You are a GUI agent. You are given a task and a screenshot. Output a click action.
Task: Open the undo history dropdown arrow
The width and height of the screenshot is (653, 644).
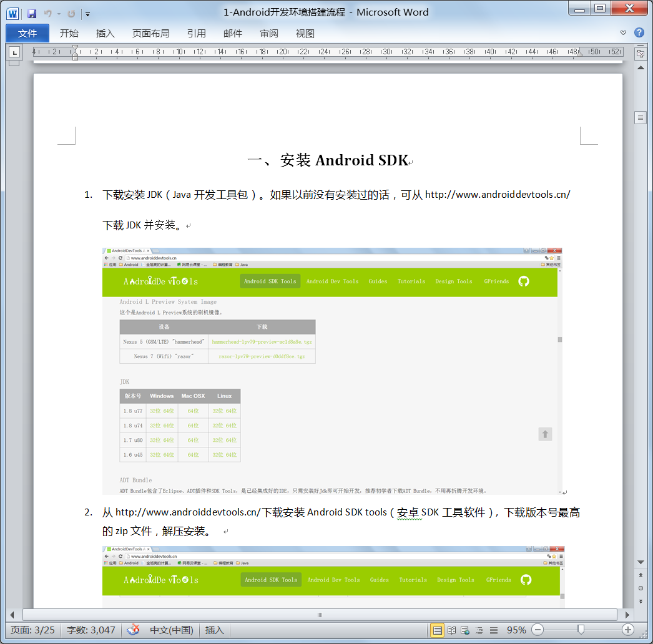59,14
